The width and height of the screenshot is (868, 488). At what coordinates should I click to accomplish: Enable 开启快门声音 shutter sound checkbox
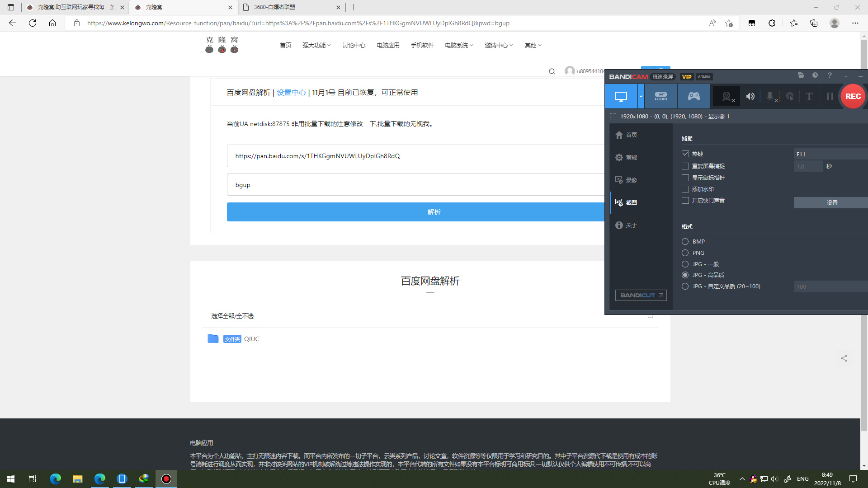tap(685, 200)
